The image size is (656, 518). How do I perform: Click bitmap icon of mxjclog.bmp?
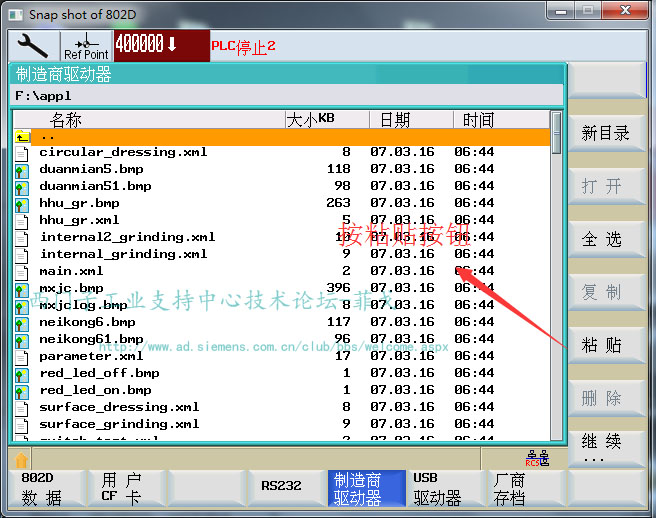(x=22, y=307)
